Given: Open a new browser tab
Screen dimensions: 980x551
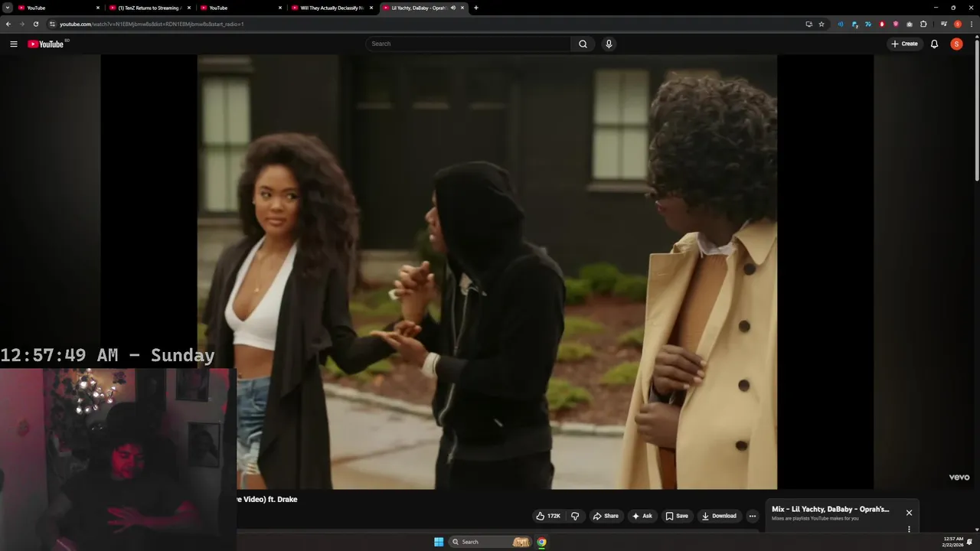Looking at the screenshot, I should 476,8.
